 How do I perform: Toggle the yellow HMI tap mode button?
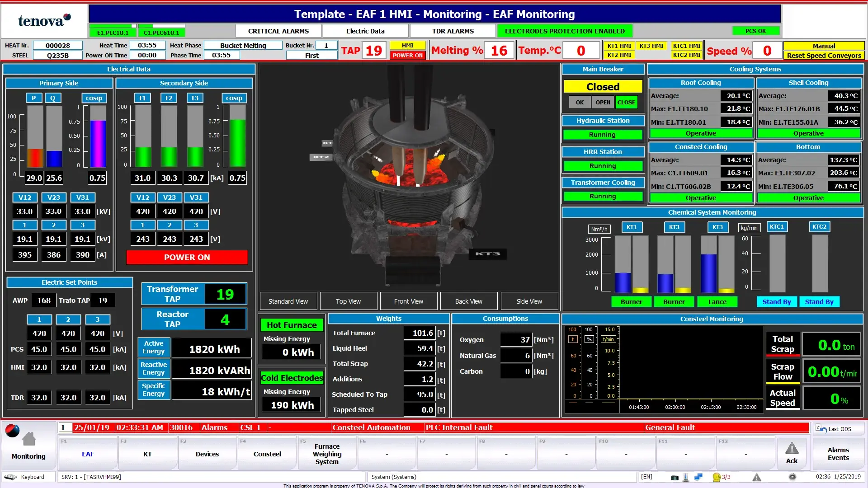[408, 46]
